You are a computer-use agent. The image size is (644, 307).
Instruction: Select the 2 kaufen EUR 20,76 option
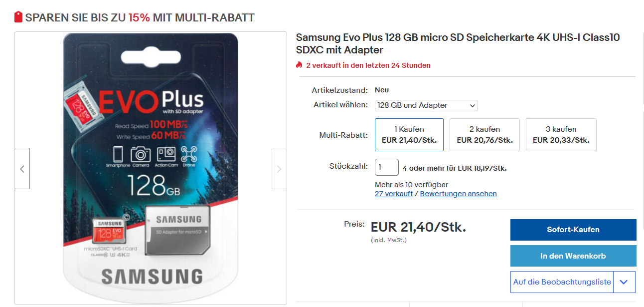484,135
